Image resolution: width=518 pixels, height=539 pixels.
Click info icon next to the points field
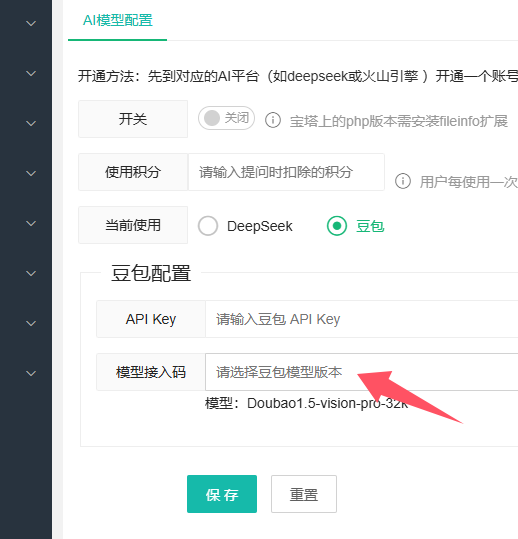pyautogui.click(x=403, y=181)
